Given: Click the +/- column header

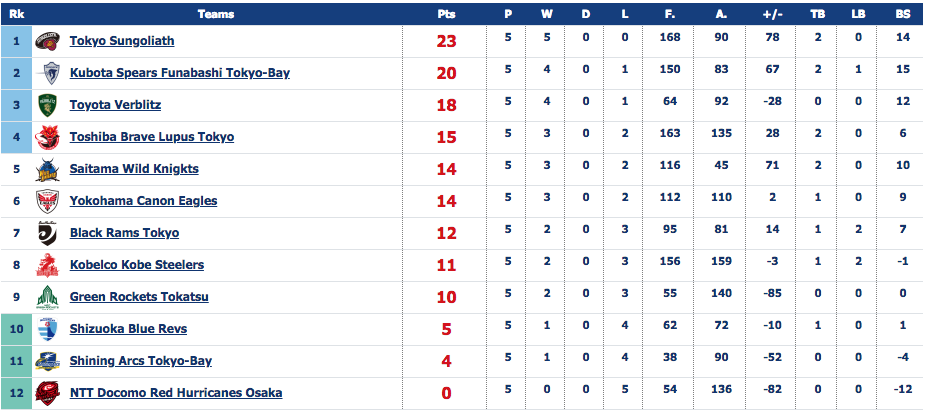Looking at the screenshot, I should pos(772,14).
